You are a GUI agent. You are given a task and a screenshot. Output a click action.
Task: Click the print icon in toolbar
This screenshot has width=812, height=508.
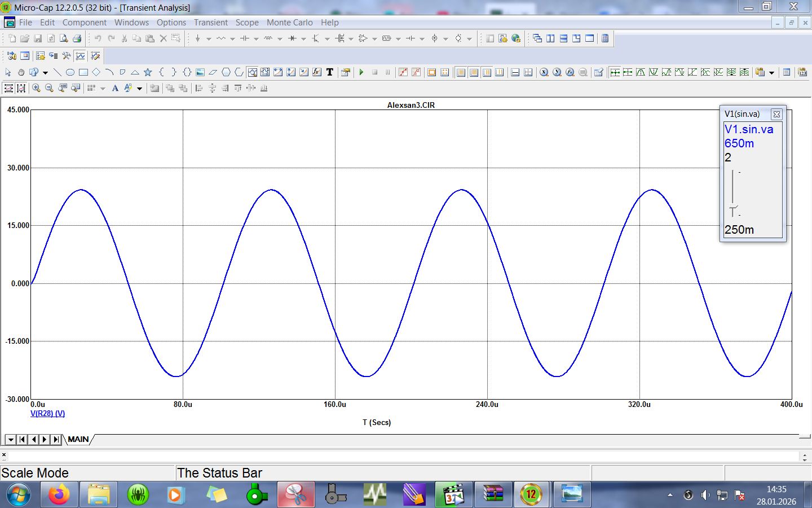(77, 38)
